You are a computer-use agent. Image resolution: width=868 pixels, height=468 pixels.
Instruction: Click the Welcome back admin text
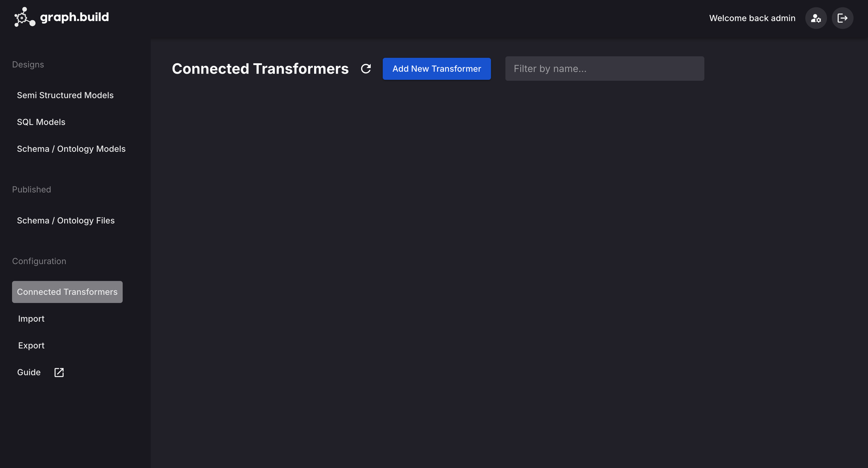pos(752,18)
